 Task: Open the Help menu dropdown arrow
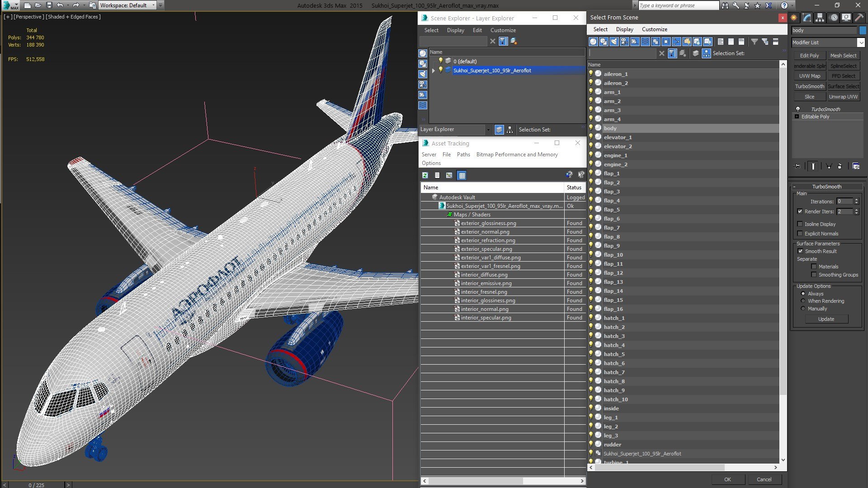coord(793,5)
